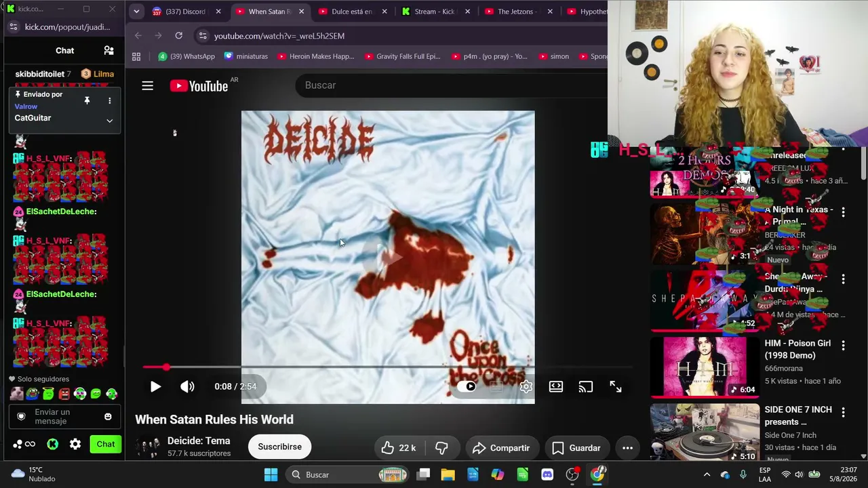Open the Chrome tab search dropdown
This screenshot has width=868, height=488.
click(136, 12)
